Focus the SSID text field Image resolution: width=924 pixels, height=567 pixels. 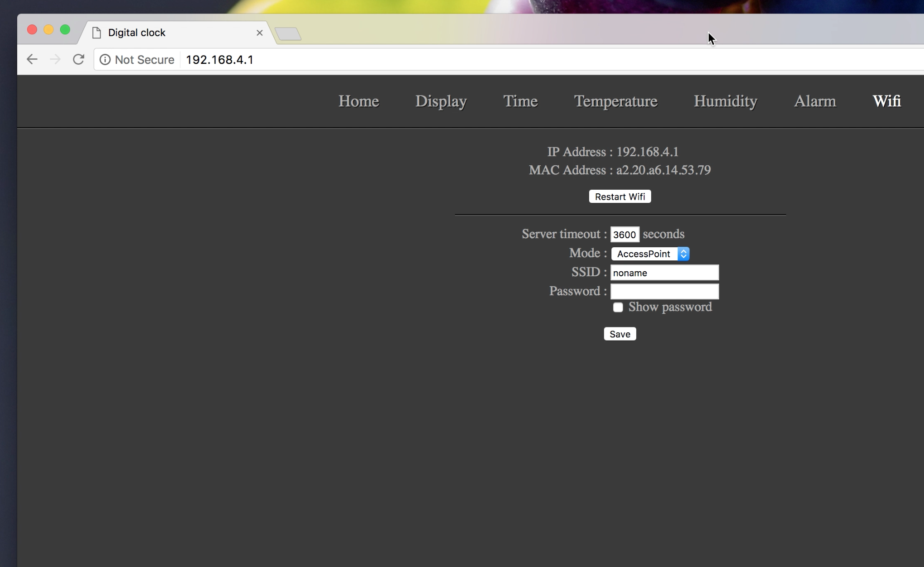[x=664, y=273]
